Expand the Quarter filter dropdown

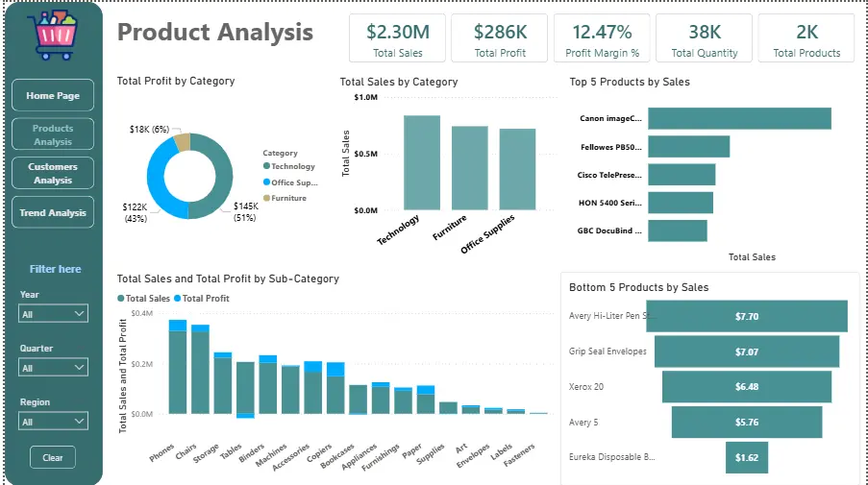[x=53, y=367]
